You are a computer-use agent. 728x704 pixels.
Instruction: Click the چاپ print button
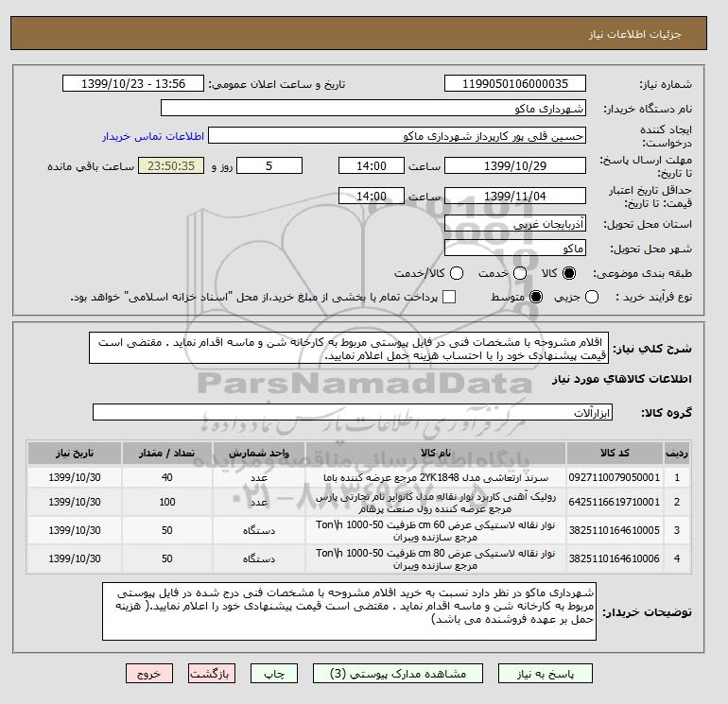click(274, 674)
